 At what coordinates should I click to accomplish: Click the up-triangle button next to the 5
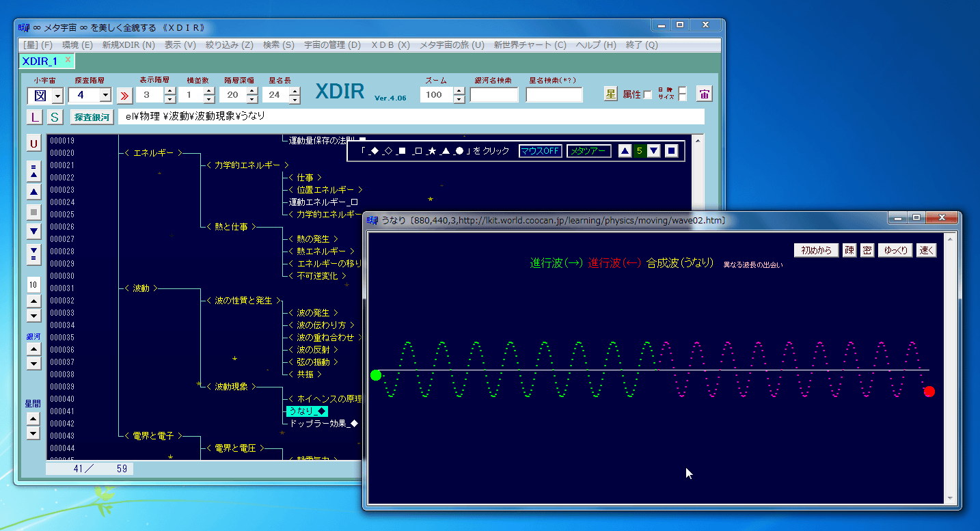(x=625, y=151)
